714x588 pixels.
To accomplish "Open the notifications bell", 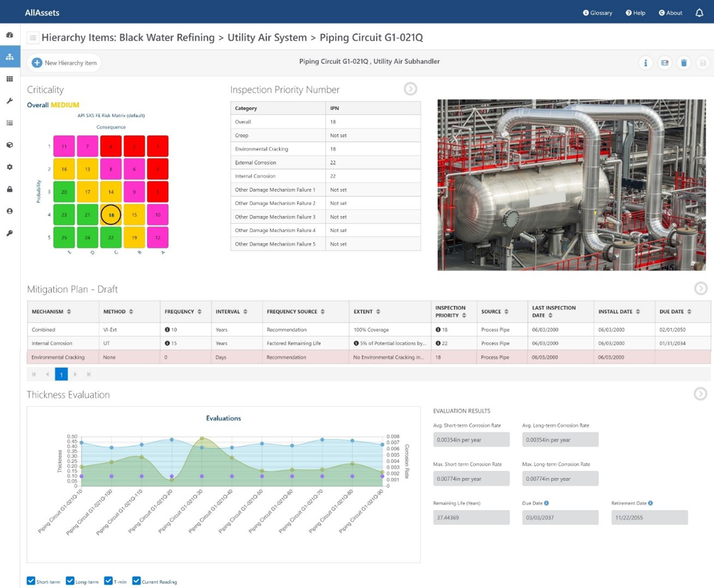I will [699, 12].
